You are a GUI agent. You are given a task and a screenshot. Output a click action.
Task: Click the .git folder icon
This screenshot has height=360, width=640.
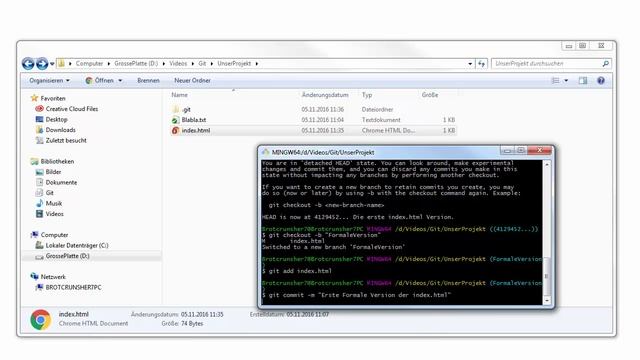tap(176, 109)
